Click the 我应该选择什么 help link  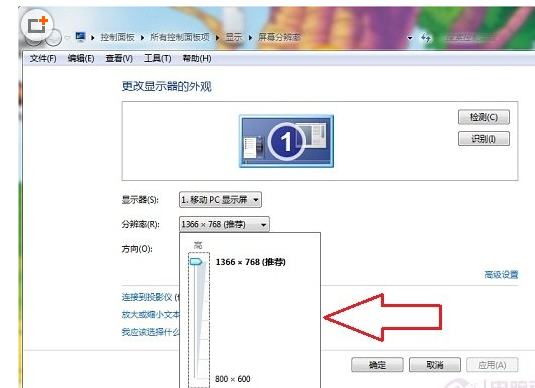coord(150,332)
